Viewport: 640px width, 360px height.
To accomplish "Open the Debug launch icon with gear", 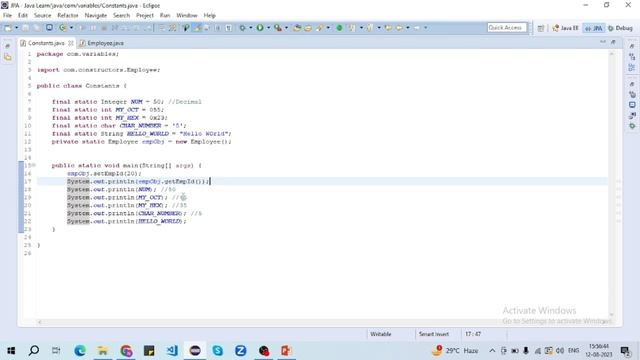I will tap(242, 28).
